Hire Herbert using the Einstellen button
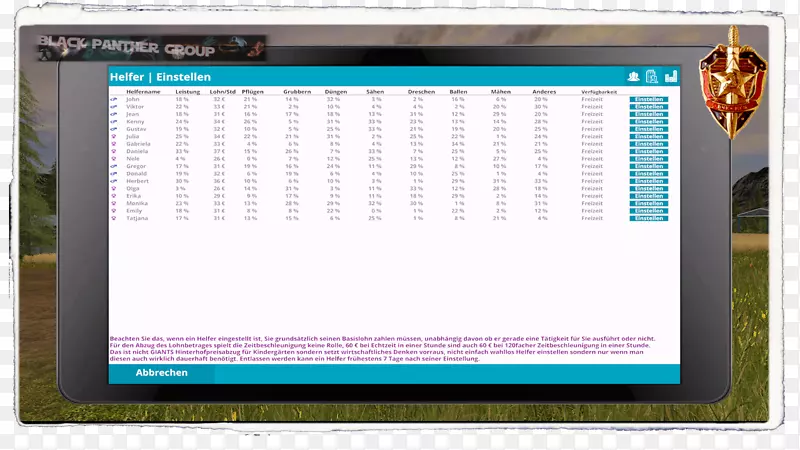This screenshot has width=800, height=450. click(x=648, y=181)
